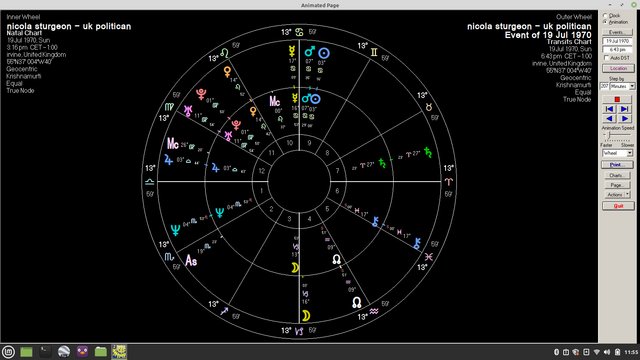Stop the animation with the red square button
Image resolution: width=640 pixels, height=360 pixels.
[x=617, y=99]
